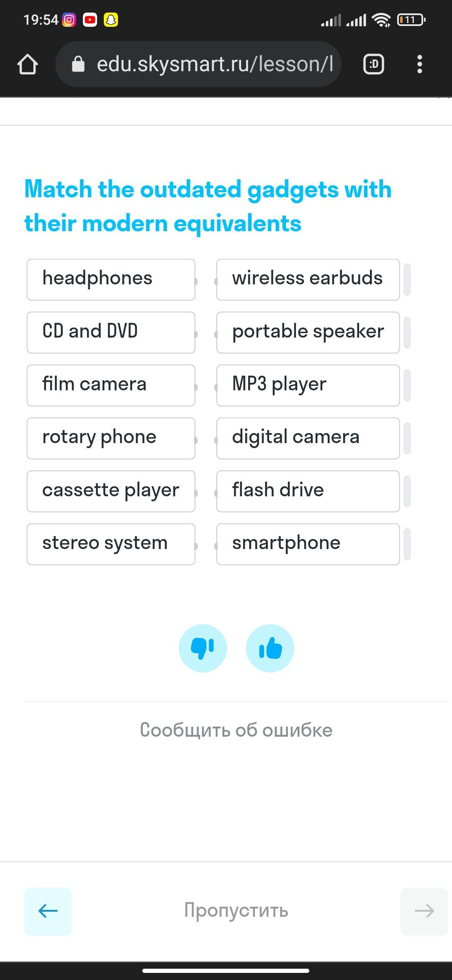This screenshot has width=452, height=980.
Task: Select the wireless earbuds card
Action: click(308, 279)
